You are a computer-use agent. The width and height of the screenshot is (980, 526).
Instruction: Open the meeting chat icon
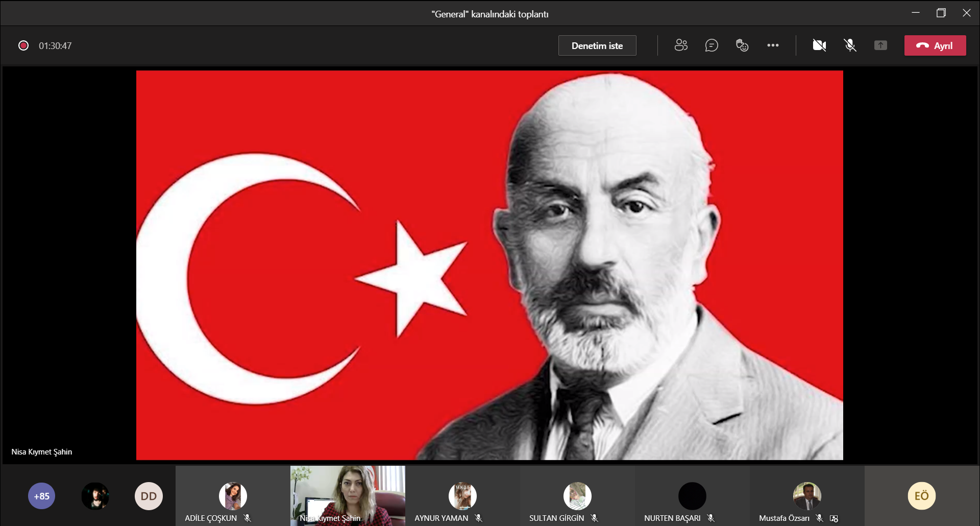pos(712,45)
